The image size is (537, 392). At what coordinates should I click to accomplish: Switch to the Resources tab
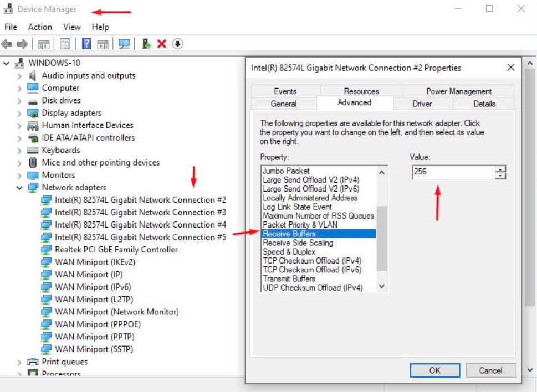pyautogui.click(x=361, y=91)
